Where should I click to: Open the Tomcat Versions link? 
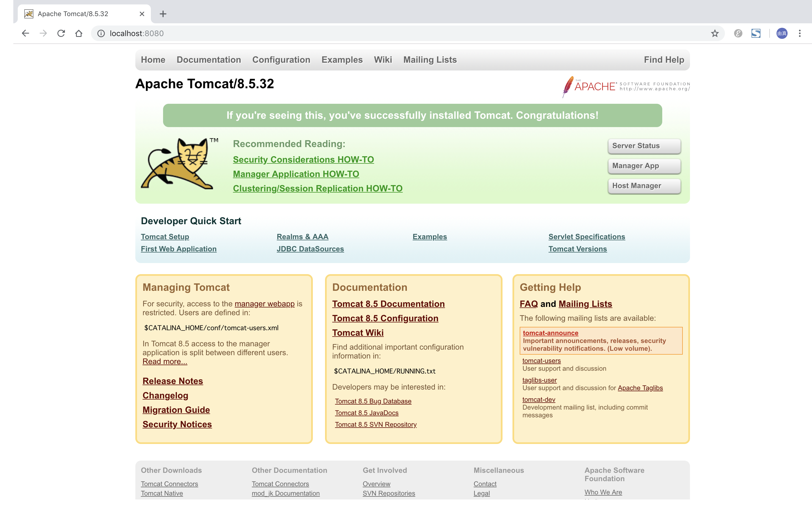click(x=578, y=249)
